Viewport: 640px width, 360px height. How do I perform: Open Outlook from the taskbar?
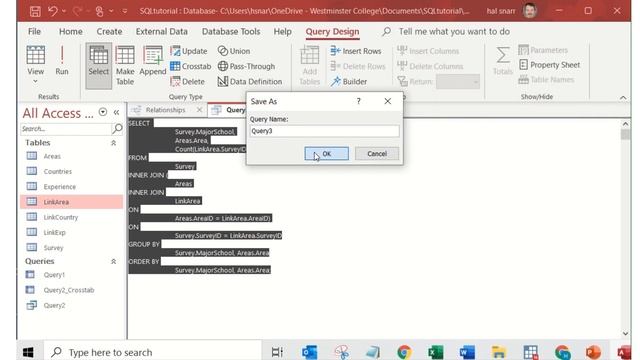click(x=309, y=352)
